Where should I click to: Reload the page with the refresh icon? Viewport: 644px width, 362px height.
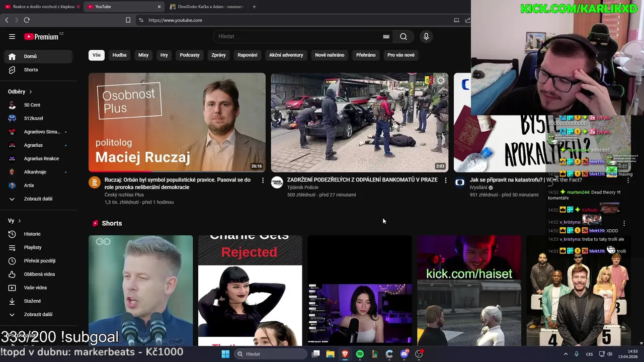coord(27,20)
